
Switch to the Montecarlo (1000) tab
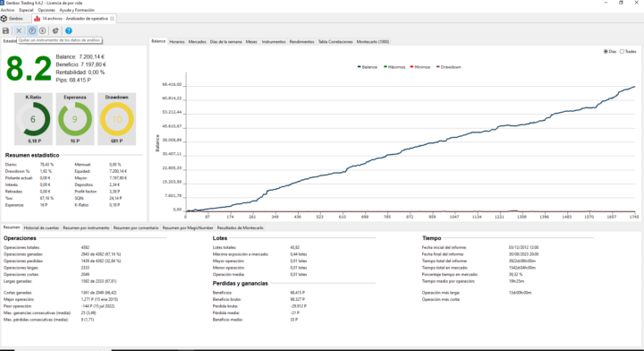pos(372,42)
